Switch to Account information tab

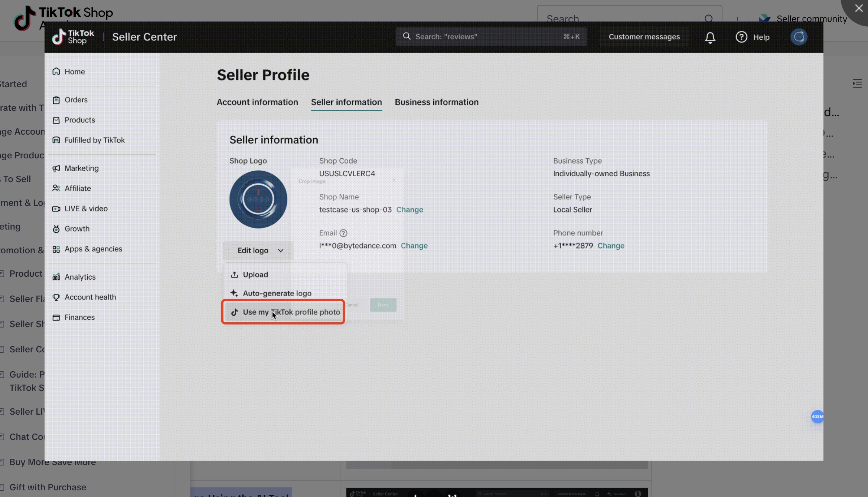[257, 102]
